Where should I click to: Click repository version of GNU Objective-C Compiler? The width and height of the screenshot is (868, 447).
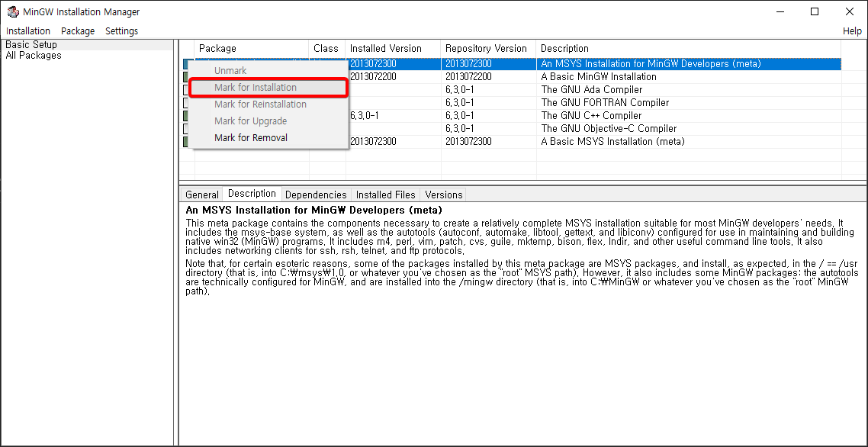pos(459,128)
